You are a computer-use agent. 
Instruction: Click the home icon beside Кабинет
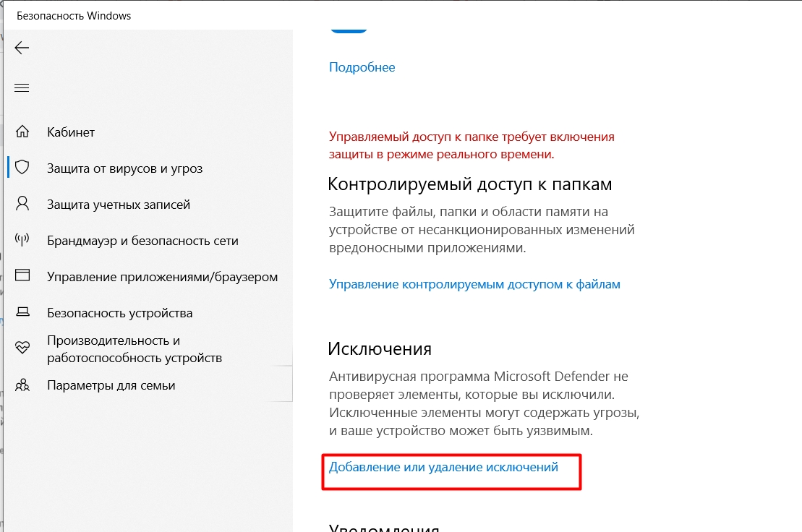pos(22,132)
